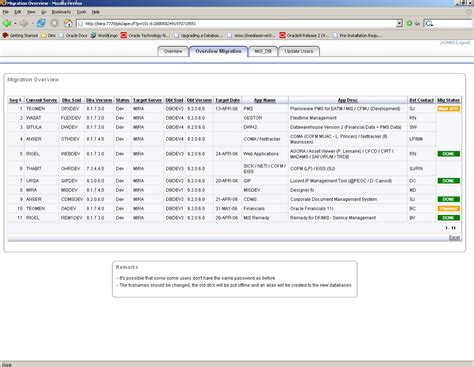Click the Firefox throbber activity icon
The height and width of the screenshot is (367, 474).
coord(469,12)
